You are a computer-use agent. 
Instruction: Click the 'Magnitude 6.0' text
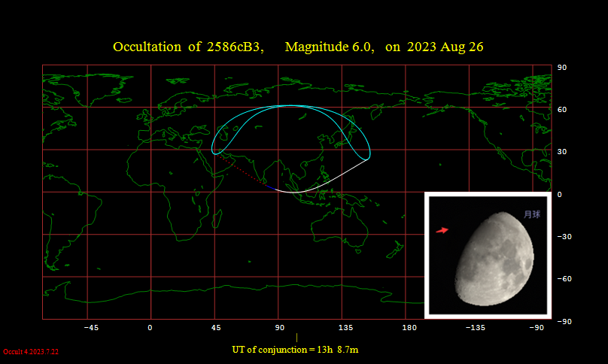pos(329,47)
